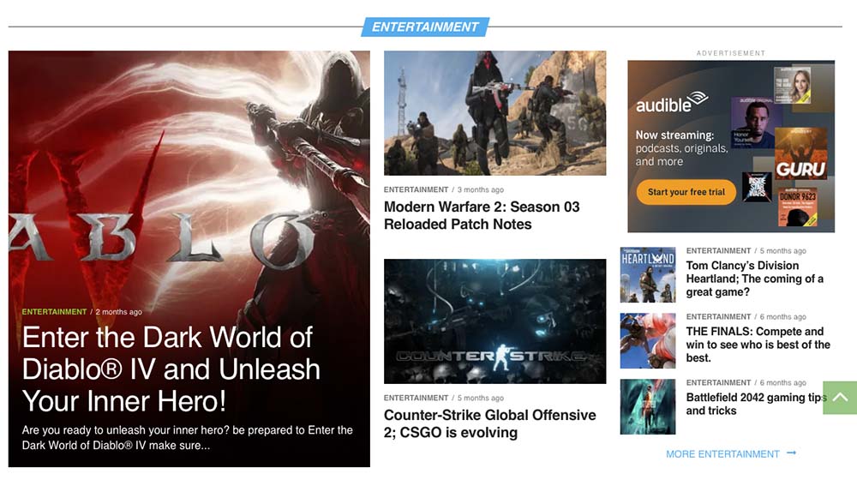Viewport: 857px width, 504px height.
Task: Click ENTERTAINMENT category above Modern Warfare headline
Action: [416, 189]
